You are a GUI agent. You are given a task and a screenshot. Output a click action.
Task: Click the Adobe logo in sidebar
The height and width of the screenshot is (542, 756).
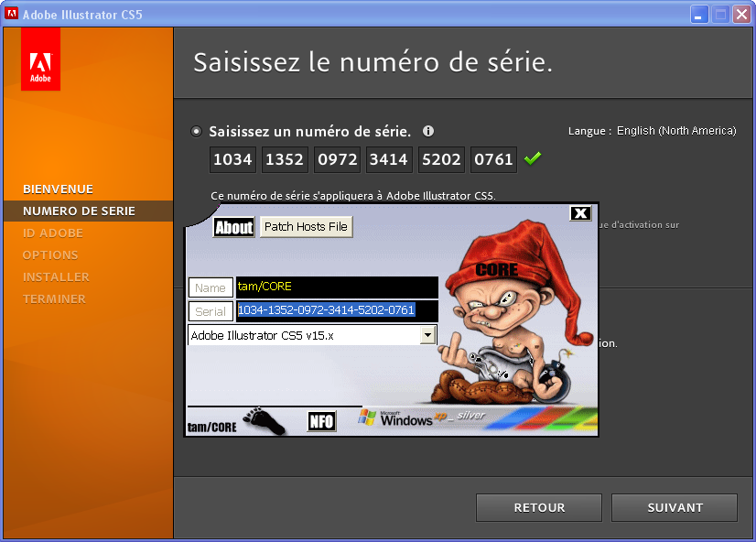40,59
